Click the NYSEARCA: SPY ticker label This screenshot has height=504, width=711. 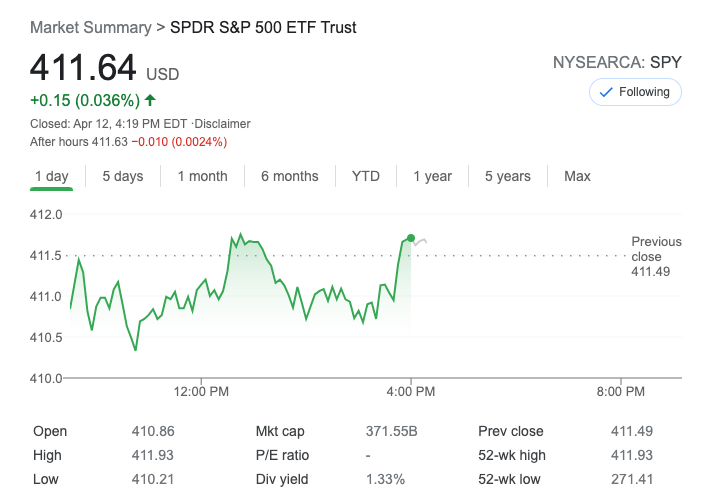click(x=617, y=62)
